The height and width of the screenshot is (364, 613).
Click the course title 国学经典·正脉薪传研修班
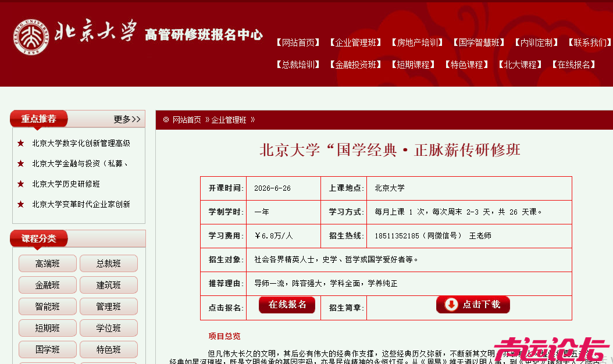tap(390, 150)
